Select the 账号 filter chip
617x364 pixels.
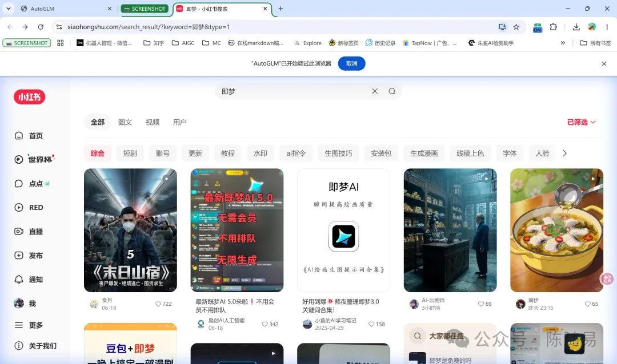(x=162, y=153)
